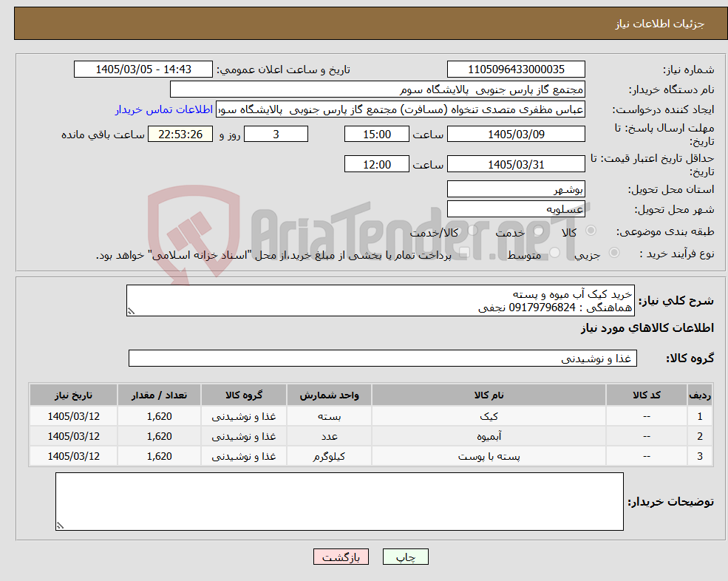Viewport: 728px width, 581px height.
Task: Click the resize handle of buyer notes
Action: [x=60, y=526]
